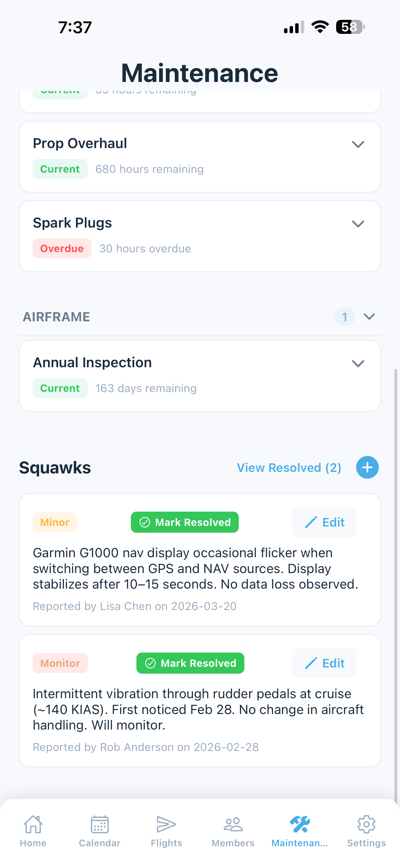Open View Resolved squawks link
Screen dimensions: 400x868
(289, 467)
